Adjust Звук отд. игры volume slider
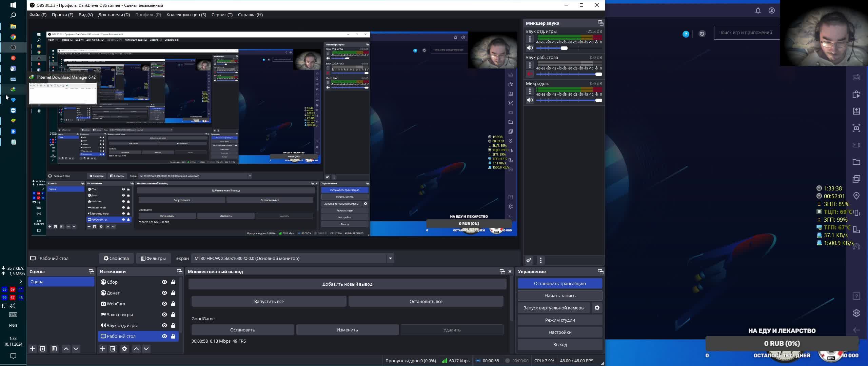The image size is (868, 366). click(x=564, y=48)
